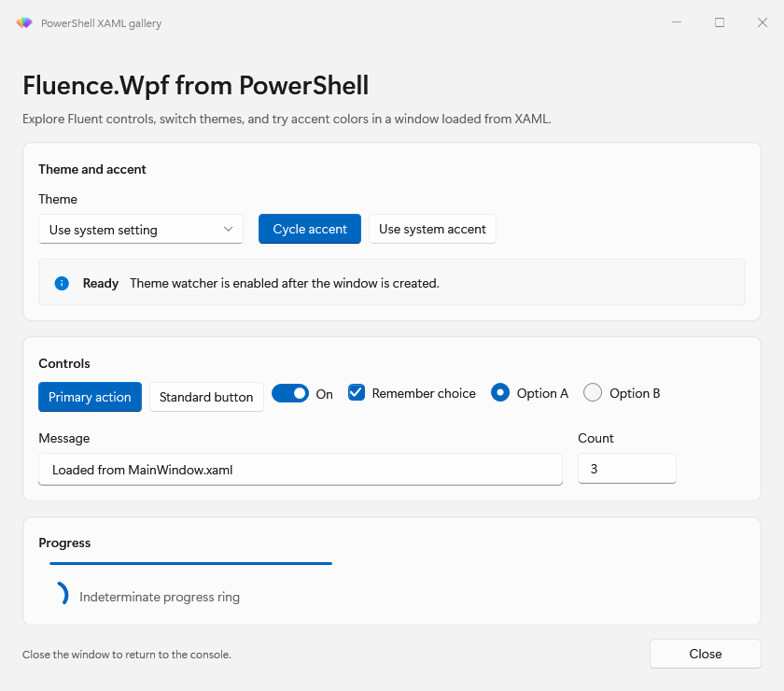This screenshot has width=784, height=691.
Task: Minimize the PowerShell XAML gallery window
Action: point(677,22)
